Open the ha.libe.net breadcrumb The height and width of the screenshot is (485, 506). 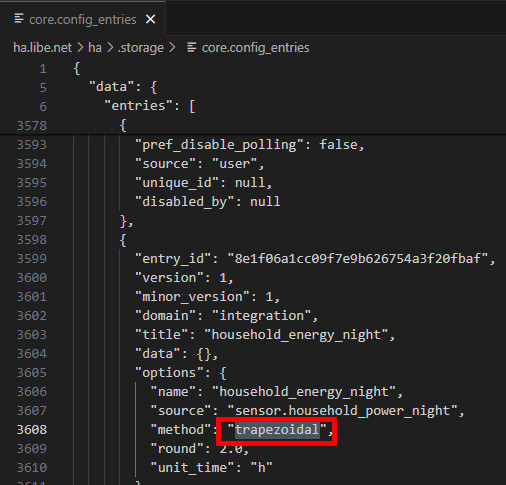click(42, 48)
